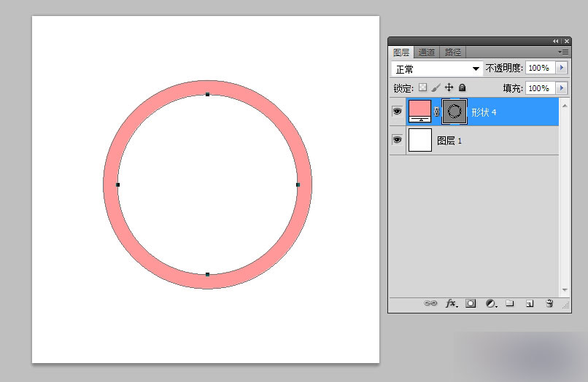This screenshot has height=382, width=588.
Task: Hide the 图层 1 layer
Action: click(397, 140)
